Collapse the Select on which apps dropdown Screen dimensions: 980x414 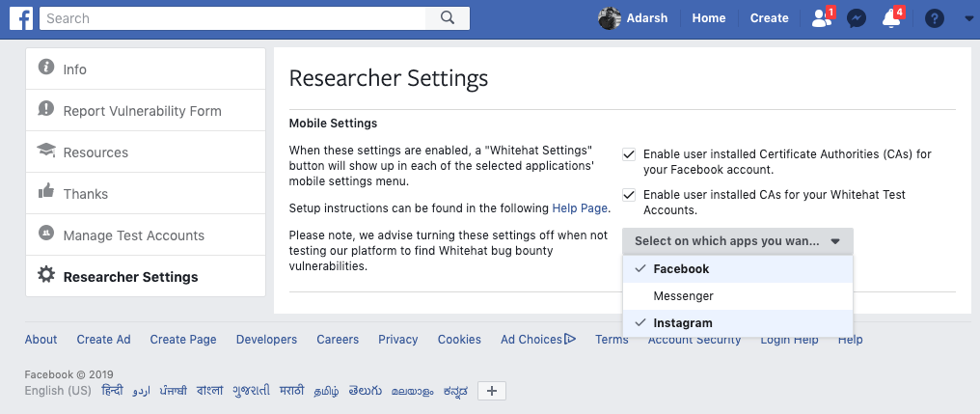pos(738,240)
